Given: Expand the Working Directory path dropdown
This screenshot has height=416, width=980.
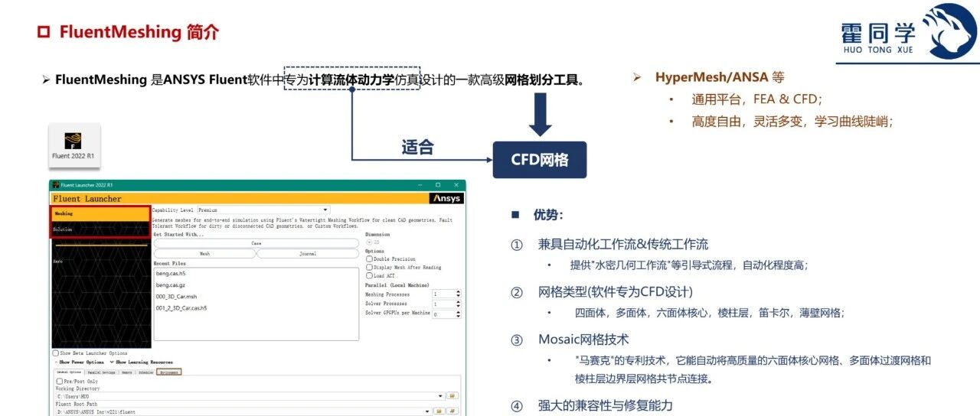Looking at the screenshot, I should click(440, 396).
